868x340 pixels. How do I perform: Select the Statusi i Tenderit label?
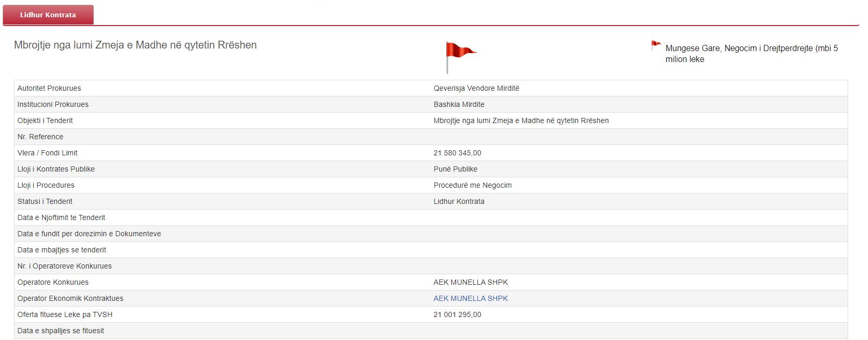(x=45, y=201)
